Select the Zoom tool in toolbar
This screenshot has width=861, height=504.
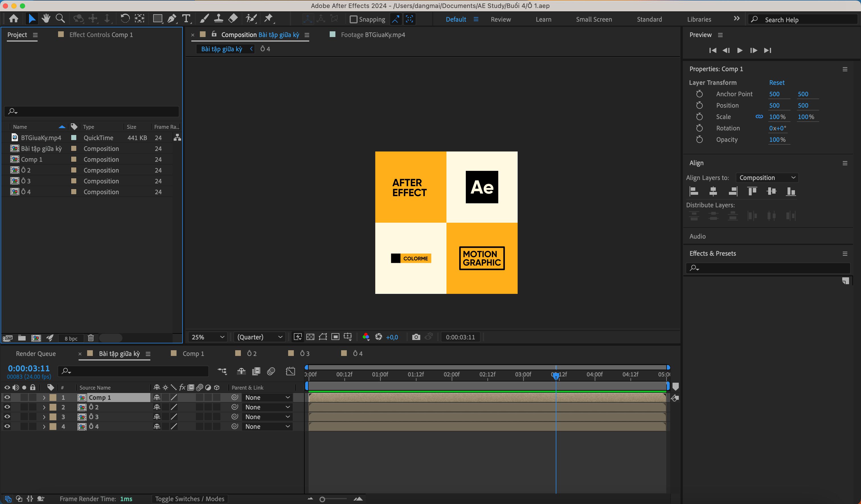pyautogui.click(x=60, y=19)
